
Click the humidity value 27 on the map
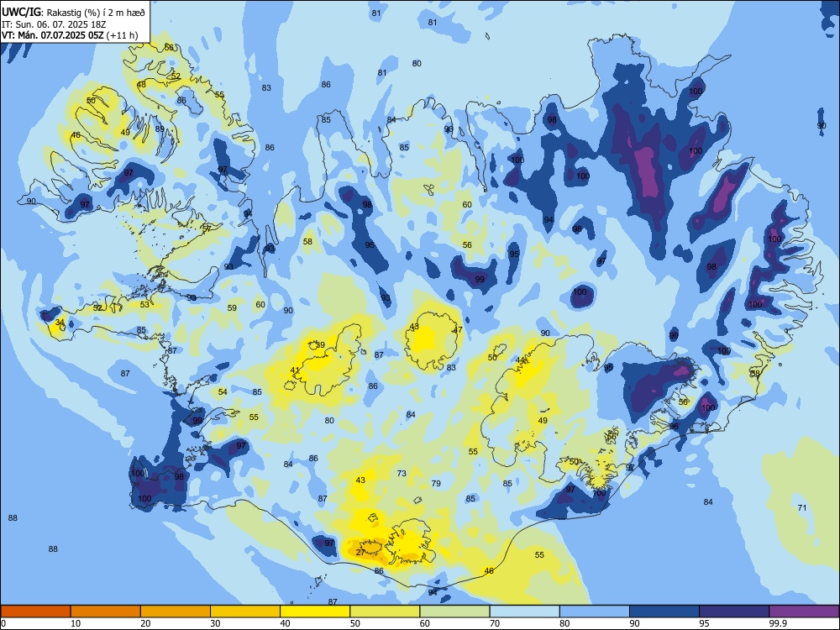[x=360, y=553]
